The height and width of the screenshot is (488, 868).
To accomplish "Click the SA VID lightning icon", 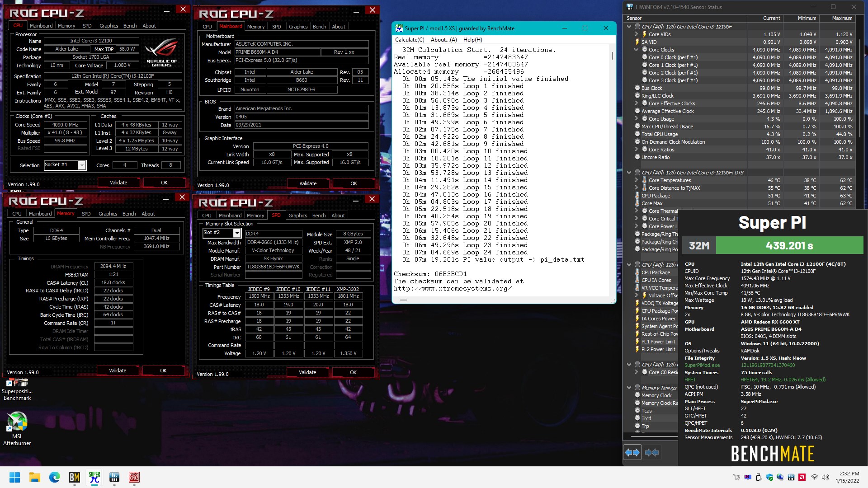I will pos(637,42).
